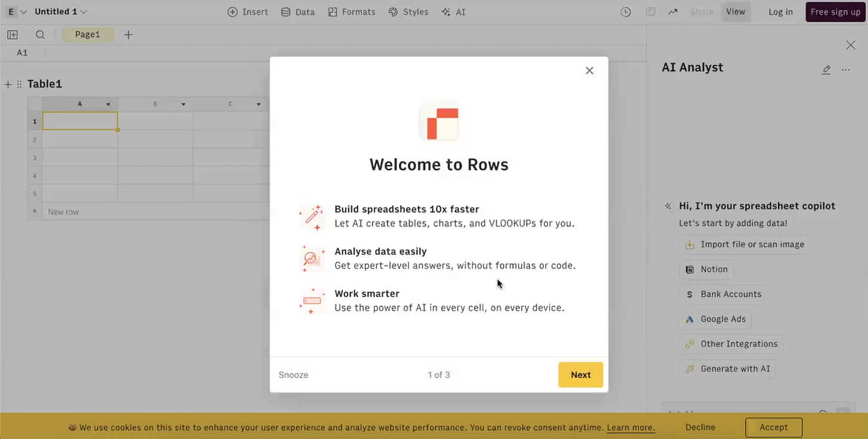Click the drag handle beside Table1
This screenshot has height=439, width=868.
pyautogui.click(x=19, y=84)
